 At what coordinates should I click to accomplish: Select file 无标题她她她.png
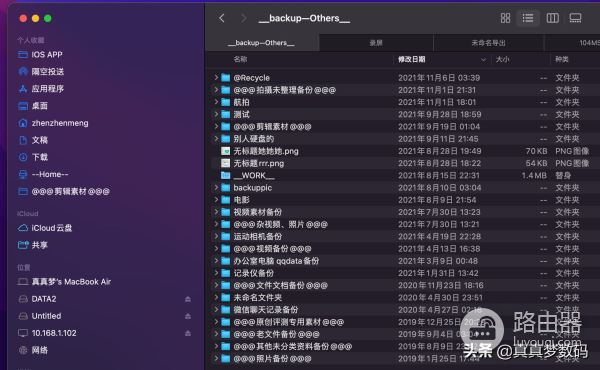(x=266, y=151)
